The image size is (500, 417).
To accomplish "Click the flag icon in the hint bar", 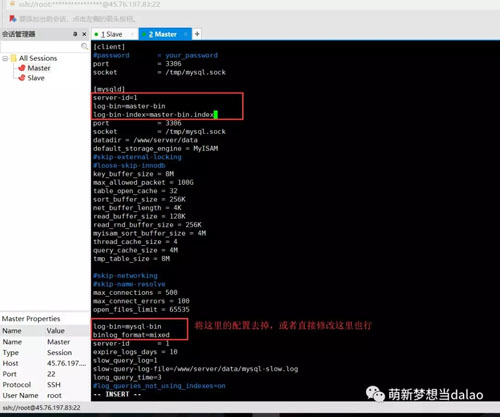I will (x=13, y=19).
